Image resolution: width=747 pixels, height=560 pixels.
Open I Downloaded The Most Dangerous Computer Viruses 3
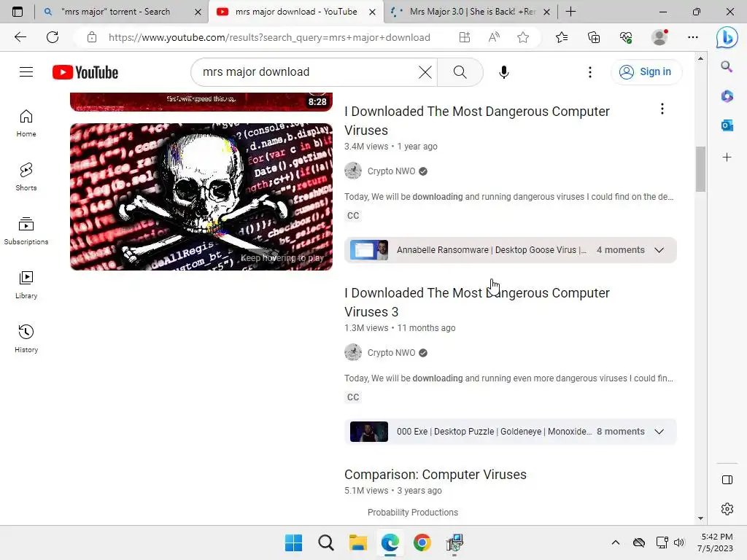[476, 303]
